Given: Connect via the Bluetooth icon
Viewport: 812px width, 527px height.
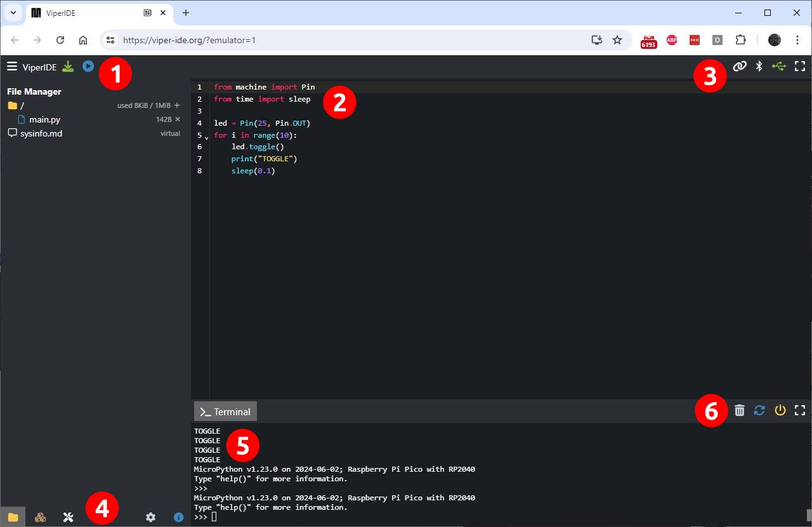Looking at the screenshot, I should tap(759, 66).
